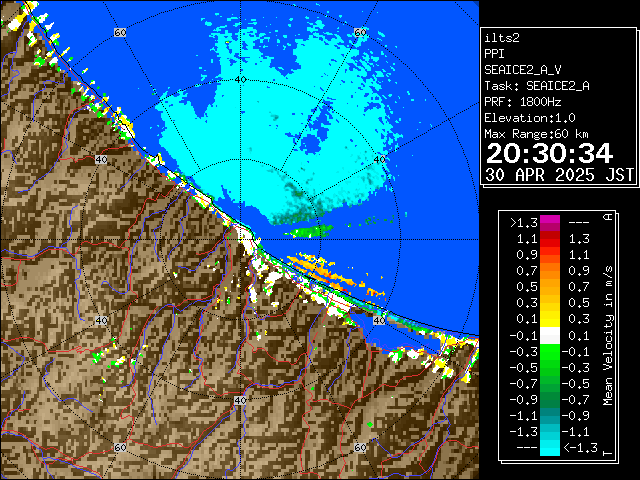This screenshot has width=640, height=480.
Task: Click the '40' range label northeast over the sea
Action: click(x=380, y=160)
